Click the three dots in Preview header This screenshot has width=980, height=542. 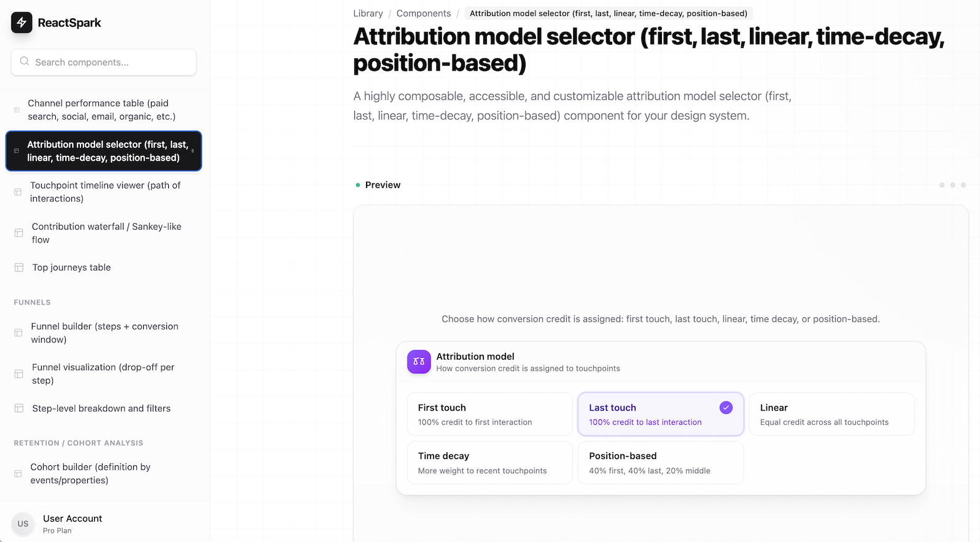pyautogui.click(x=952, y=185)
